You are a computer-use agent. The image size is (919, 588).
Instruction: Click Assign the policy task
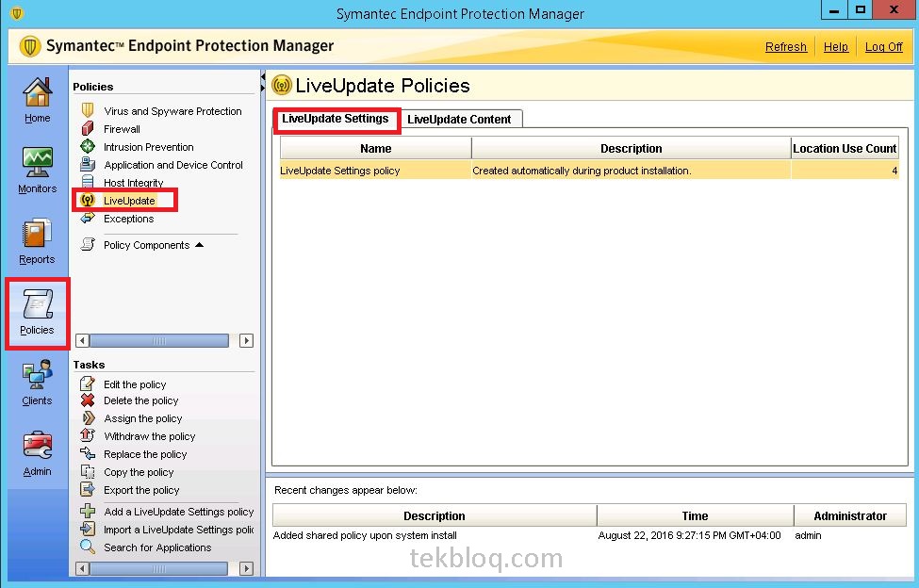(x=143, y=418)
